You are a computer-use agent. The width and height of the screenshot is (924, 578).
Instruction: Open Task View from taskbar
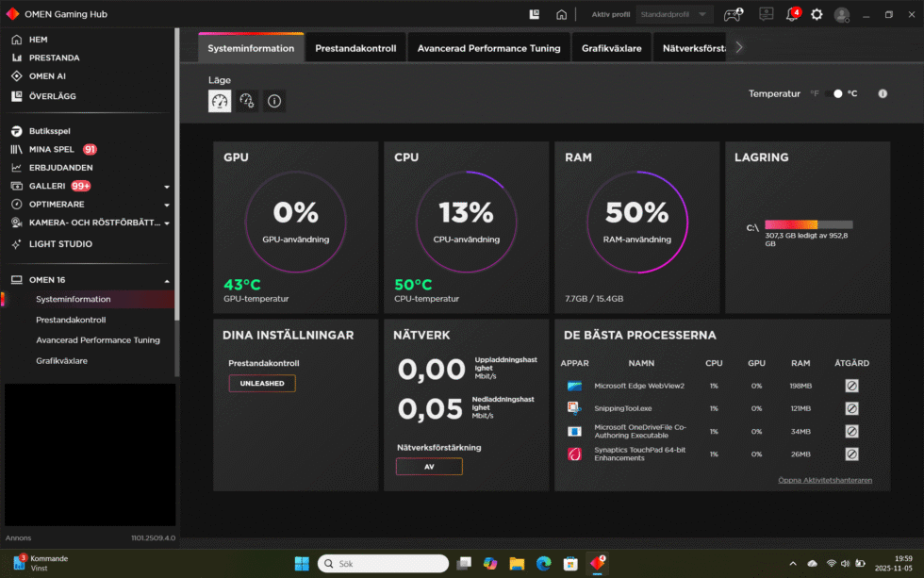click(464, 564)
